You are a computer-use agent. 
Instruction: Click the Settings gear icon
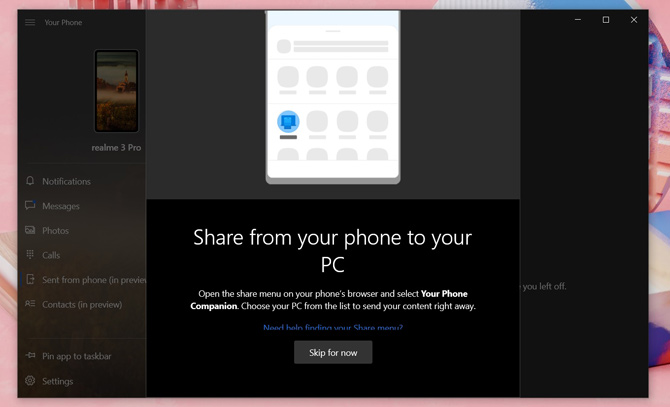(30, 380)
